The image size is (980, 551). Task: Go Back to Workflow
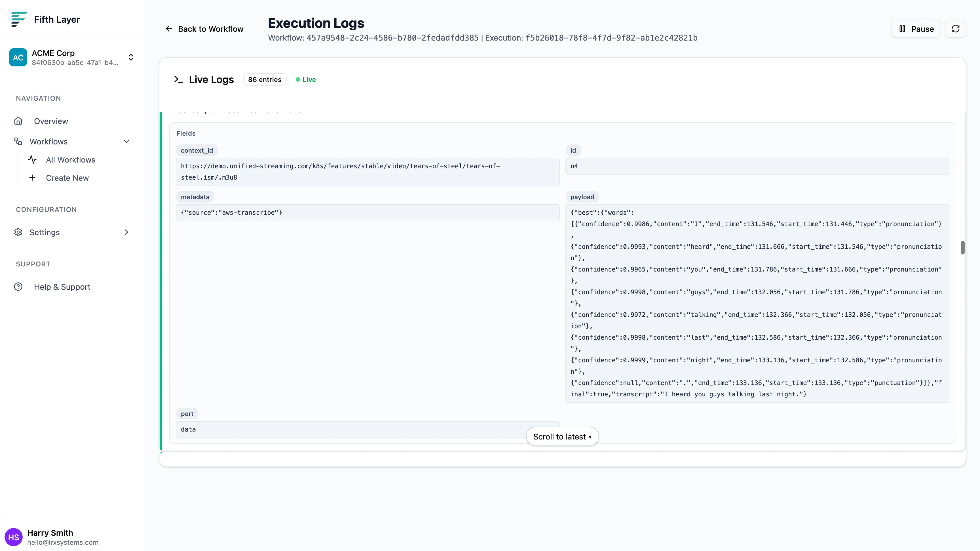point(204,29)
